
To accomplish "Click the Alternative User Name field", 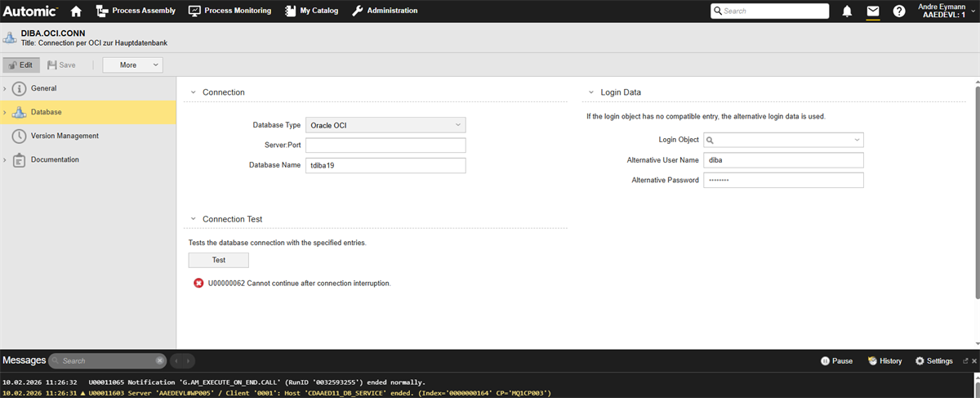I will tap(782, 160).
